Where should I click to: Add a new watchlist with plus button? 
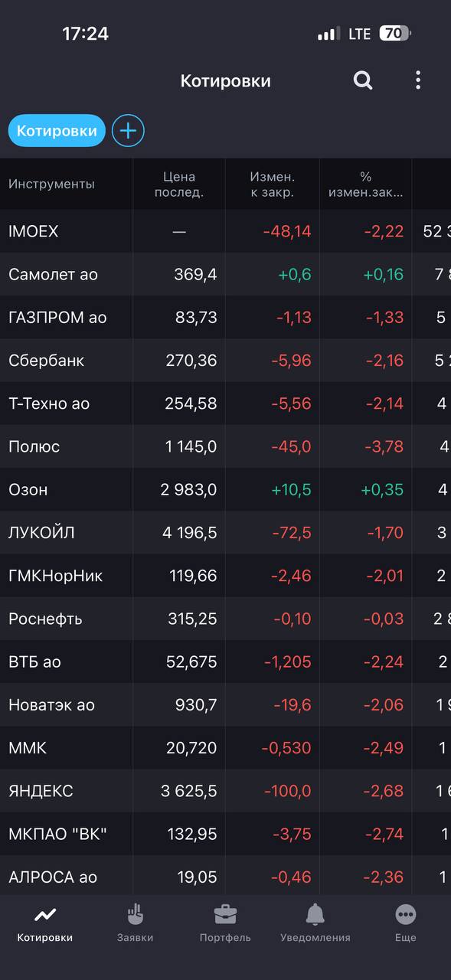coord(128,131)
